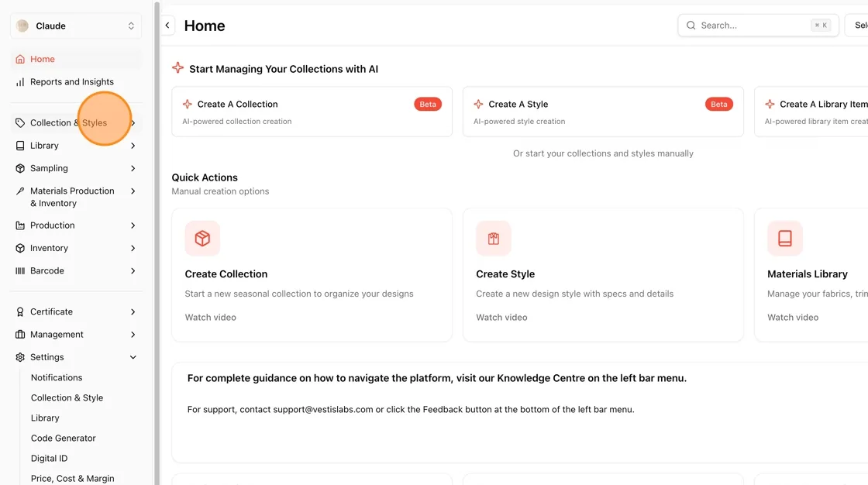Click the Create Style garment icon tile
The height and width of the screenshot is (485, 868).
[494, 238]
